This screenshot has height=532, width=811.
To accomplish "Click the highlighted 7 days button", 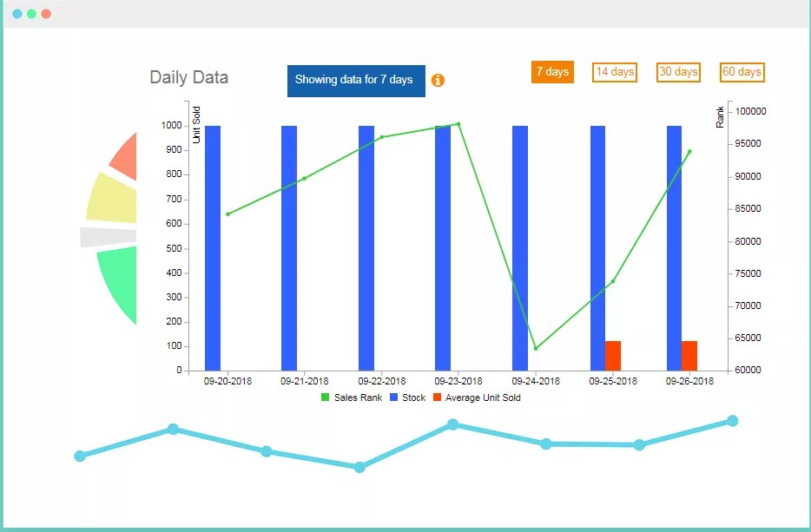I will (x=552, y=72).
